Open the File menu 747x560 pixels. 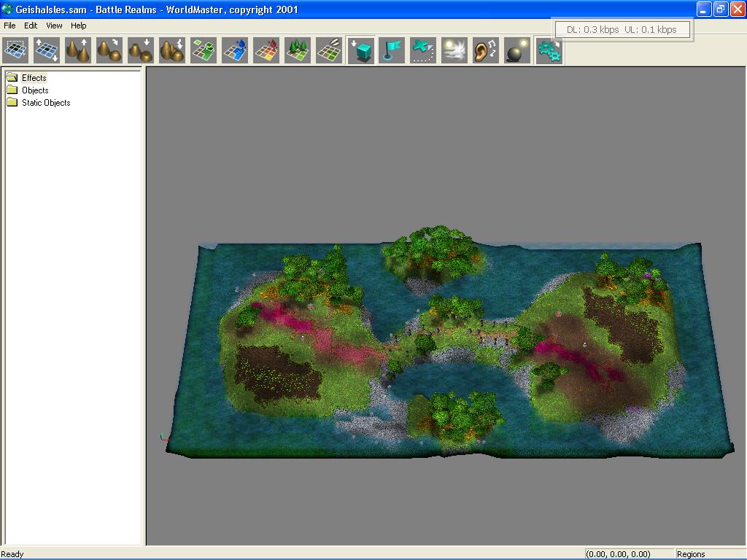click(x=9, y=26)
